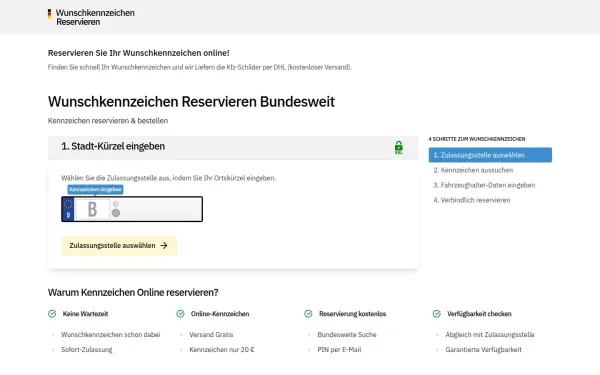Click the checkmark icon beside Keine Wartezeit

click(52, 314)
